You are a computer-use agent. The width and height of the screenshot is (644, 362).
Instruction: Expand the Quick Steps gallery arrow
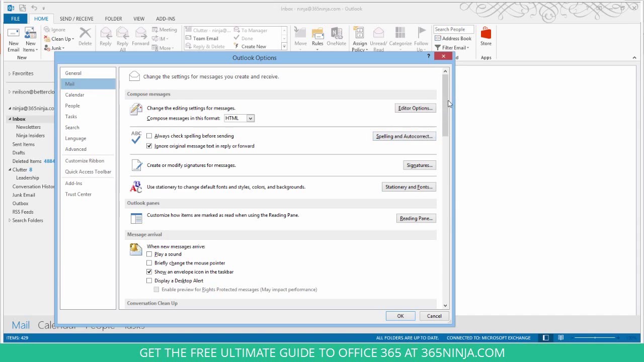[284, 47]
